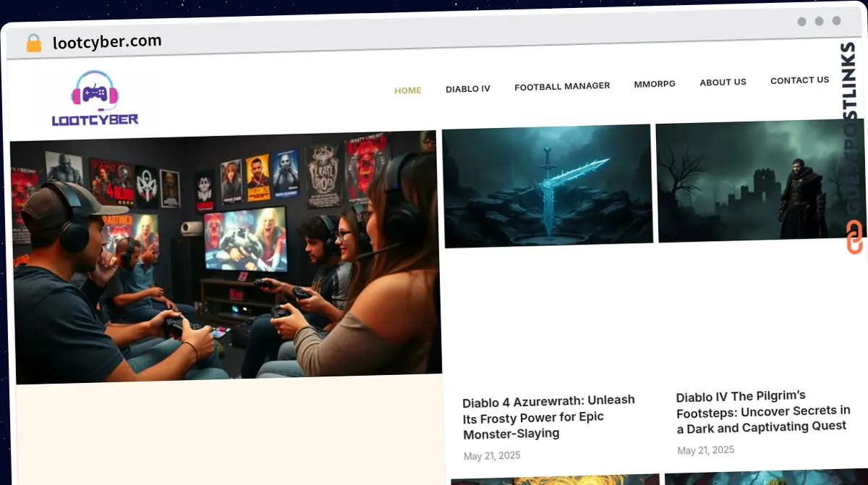Click the first gray dot in browser chrome
Screen dimensions: 868x485
(802, 22)
